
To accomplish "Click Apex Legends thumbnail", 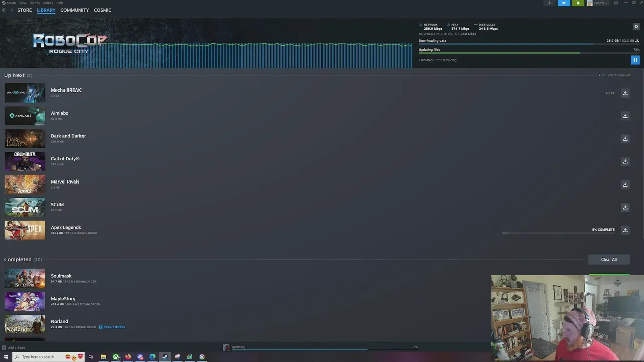I will pos(25,230).
